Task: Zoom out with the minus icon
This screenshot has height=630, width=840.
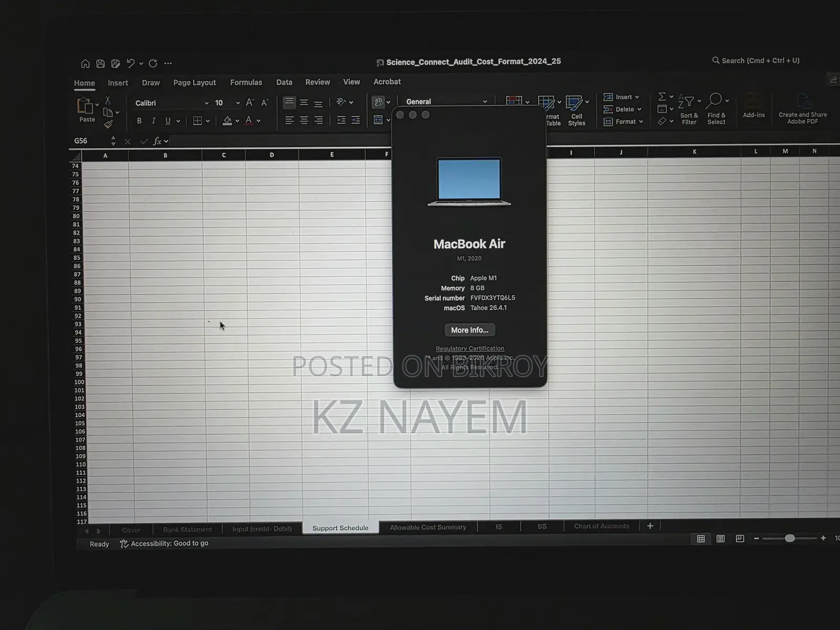Action: pyautogui.click(x=757, y=538)
